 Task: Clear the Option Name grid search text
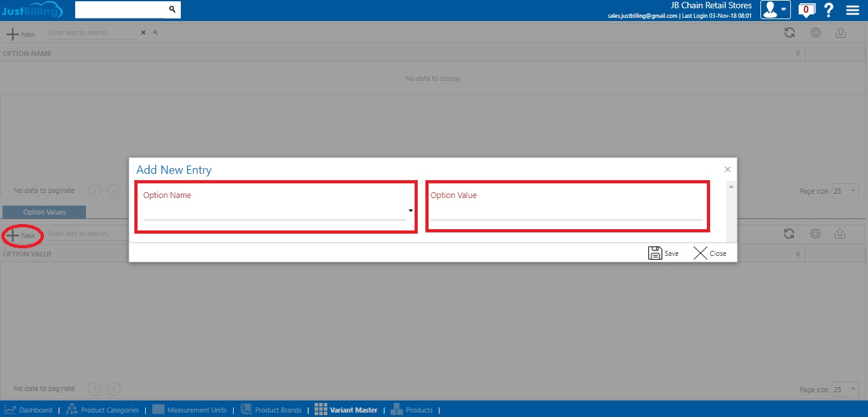143,32
